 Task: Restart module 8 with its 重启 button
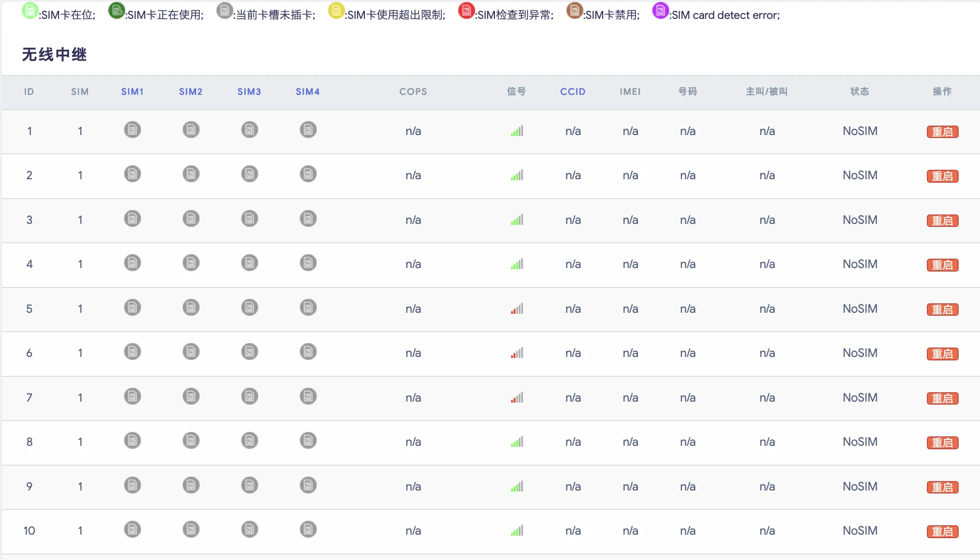pyautogui.click(x=942, y=442)
